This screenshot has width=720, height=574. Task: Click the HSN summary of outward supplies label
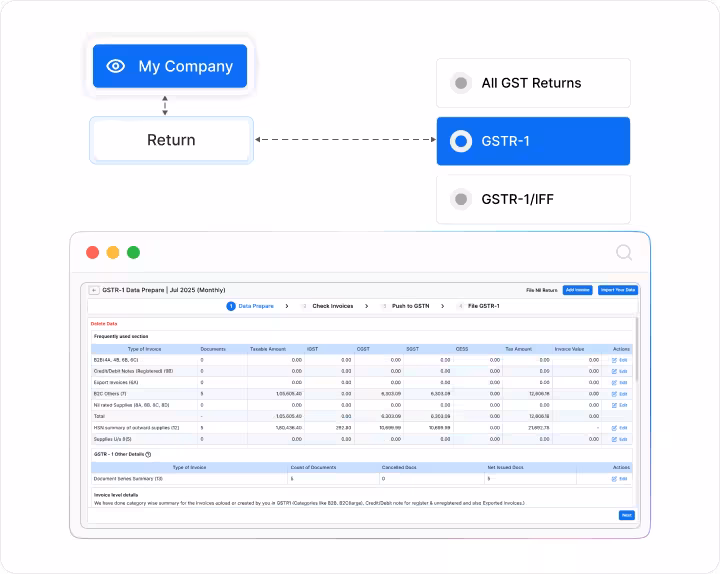click(136, 428)
